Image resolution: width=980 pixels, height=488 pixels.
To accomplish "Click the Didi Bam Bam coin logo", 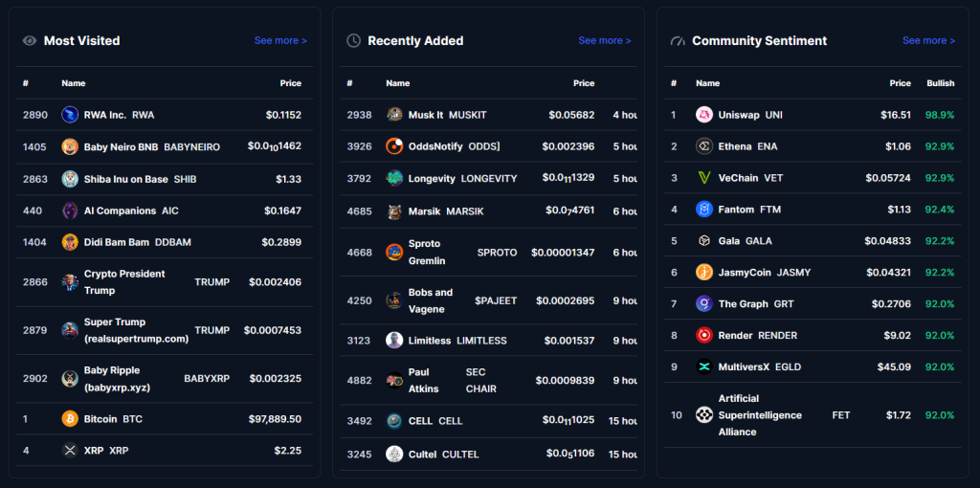I will (x=70, y=242).
